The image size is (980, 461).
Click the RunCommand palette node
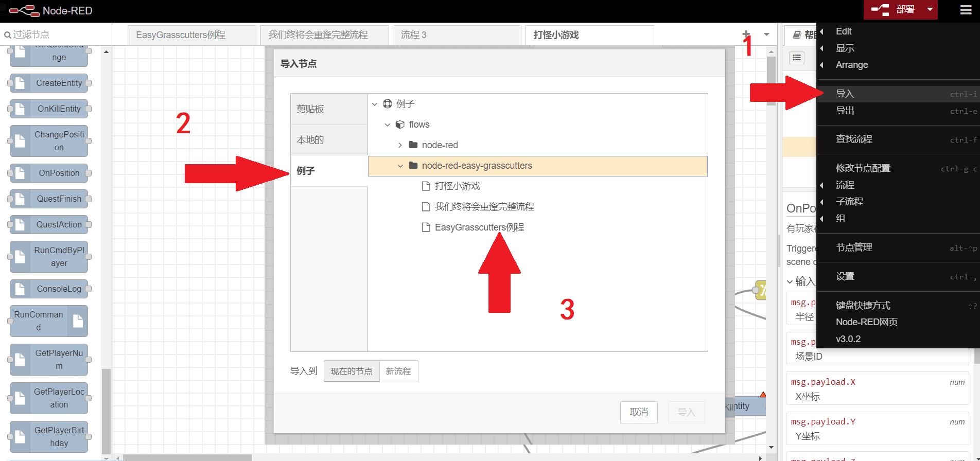pyautogui.click(x=49, y=321)
